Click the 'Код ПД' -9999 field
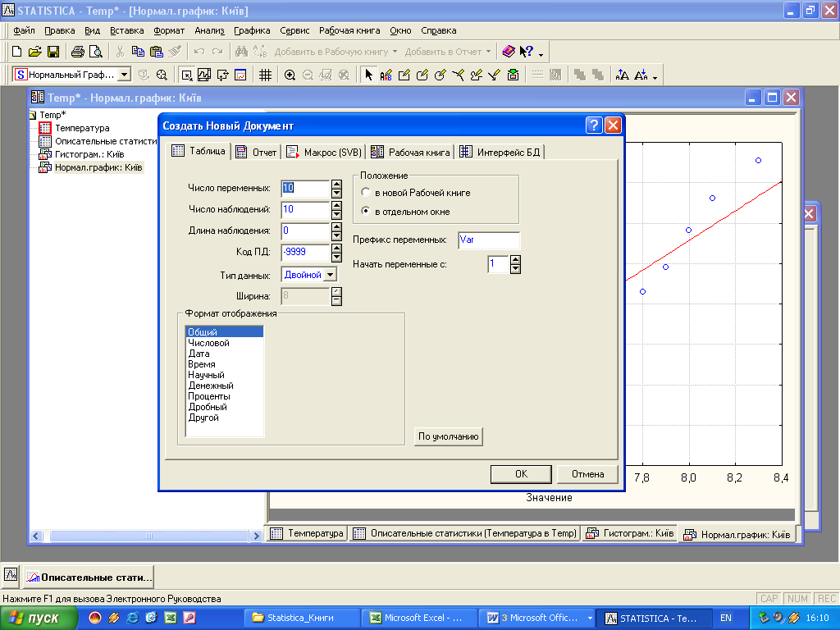This screenshot has height=630, width=840. tap(305, 253)
